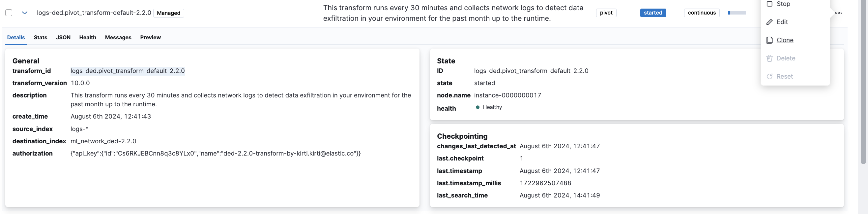Click the Clone copy icon

(x=769, y=40)
